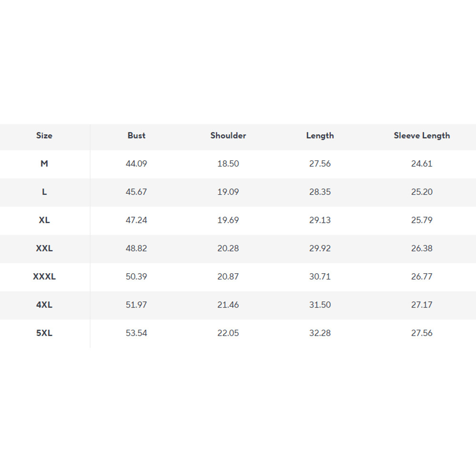Screen dimensions: 476x476
Task: Click sleeve length value 26.38 for XXL
Action: click(x=422, y=248)
